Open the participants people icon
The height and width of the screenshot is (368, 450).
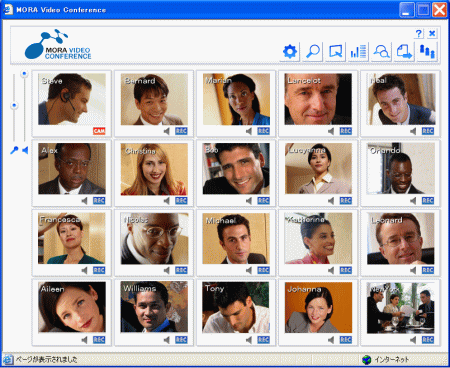(x=427, y=52)
